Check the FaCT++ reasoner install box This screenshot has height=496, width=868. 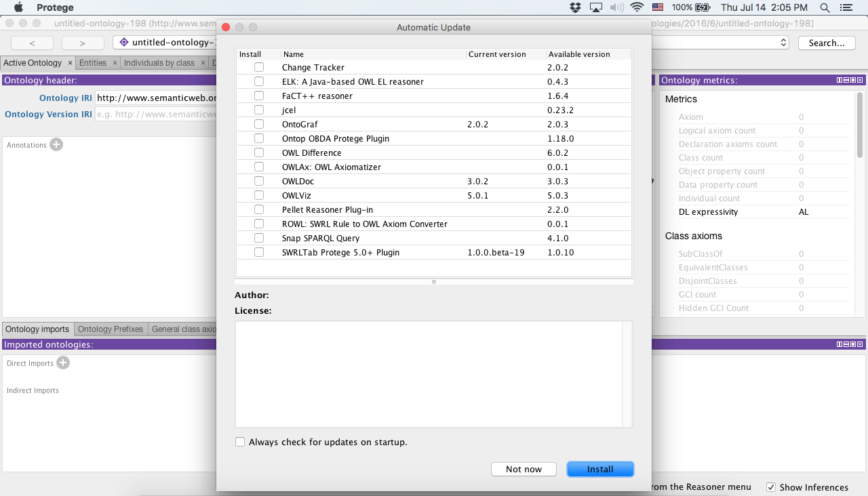coord(259,96)
